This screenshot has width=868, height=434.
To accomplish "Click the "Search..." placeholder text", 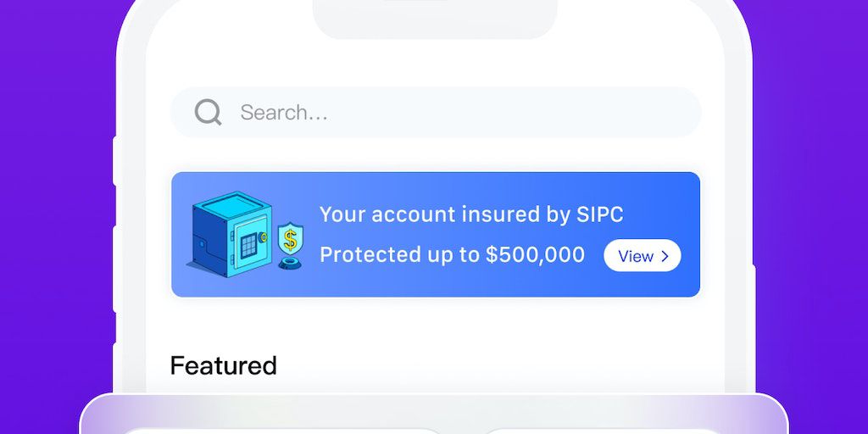I will pos(284,112).
